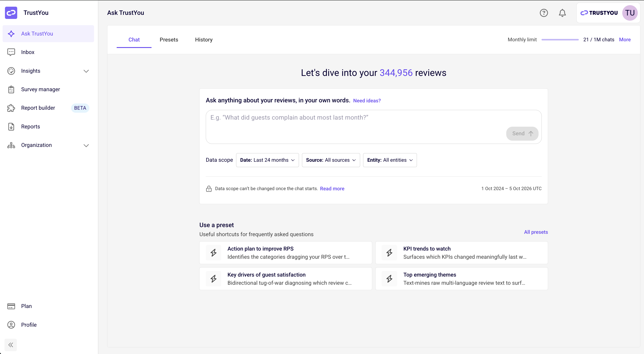Click the Need ideas? link
Image resolution: width=644 pixels, height=354 pixels.
click(367, 101)
